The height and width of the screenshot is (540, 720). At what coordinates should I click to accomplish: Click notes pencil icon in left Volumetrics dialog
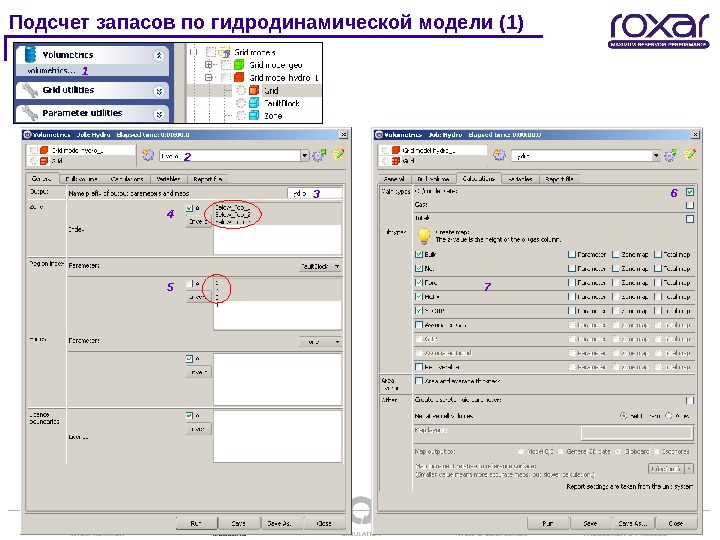(338, 155)
